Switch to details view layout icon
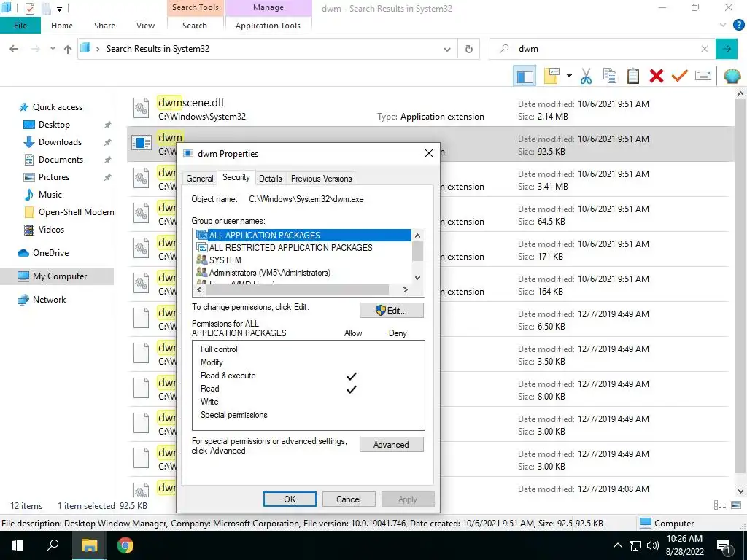747x560 pixels. (x=720, y=505)
